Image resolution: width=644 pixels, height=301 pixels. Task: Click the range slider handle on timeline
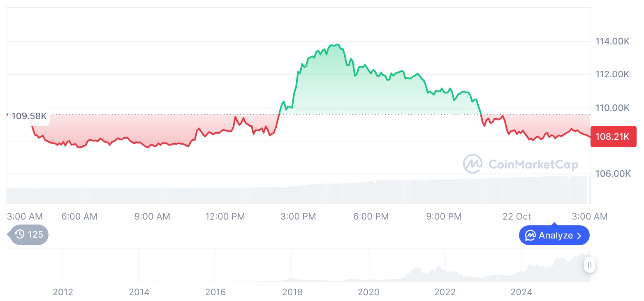point(590,265)
